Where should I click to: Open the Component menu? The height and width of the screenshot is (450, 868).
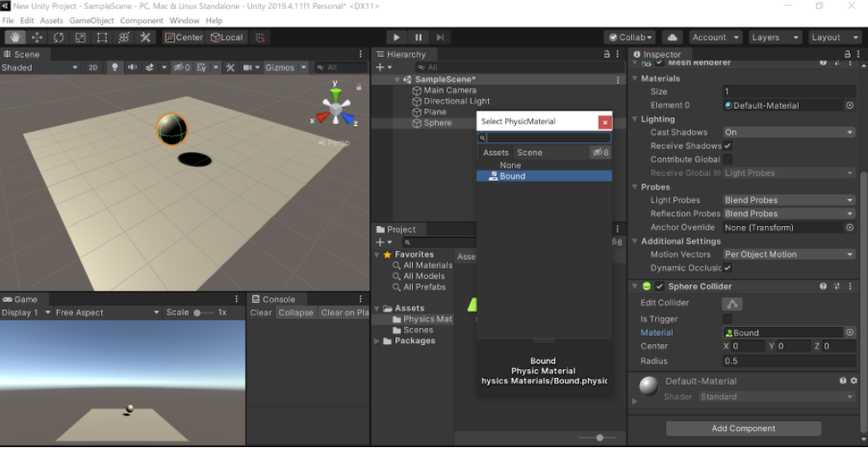click(141, 20)
